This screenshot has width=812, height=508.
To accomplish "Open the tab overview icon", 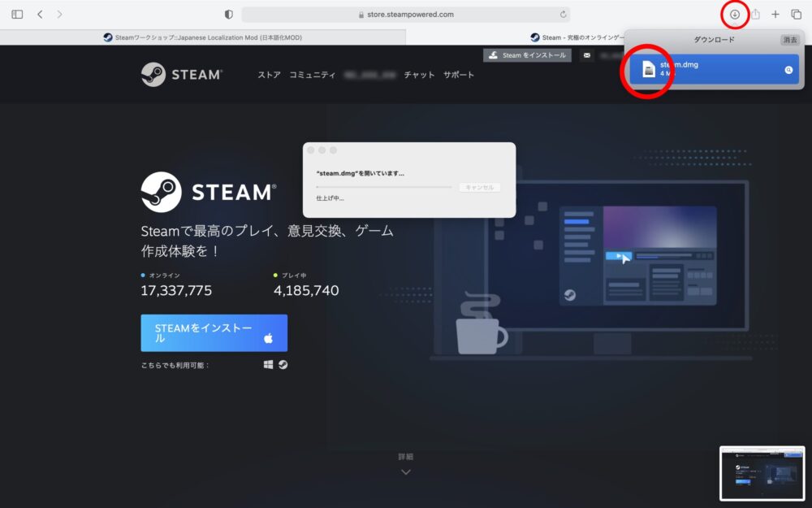I will click(796, 15).
